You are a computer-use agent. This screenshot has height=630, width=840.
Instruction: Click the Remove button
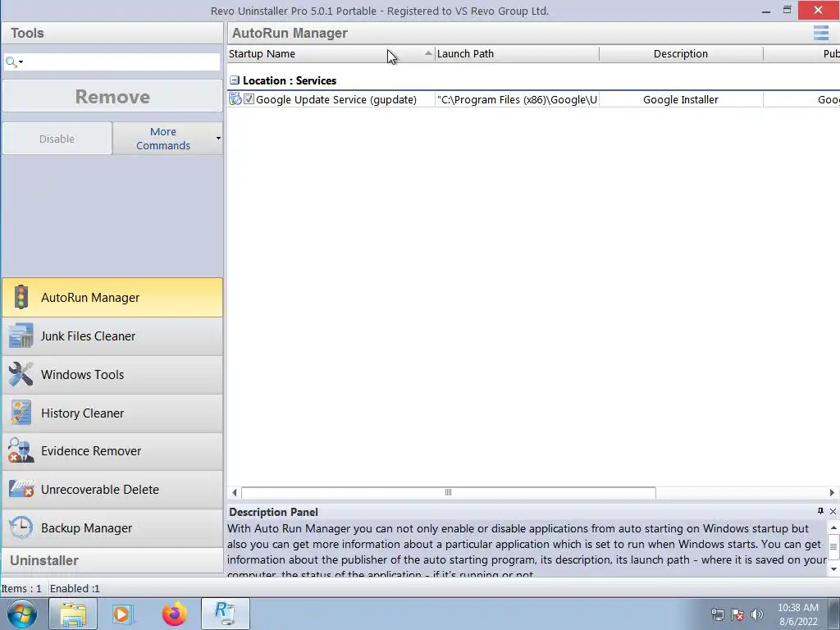tap(112, 97)
